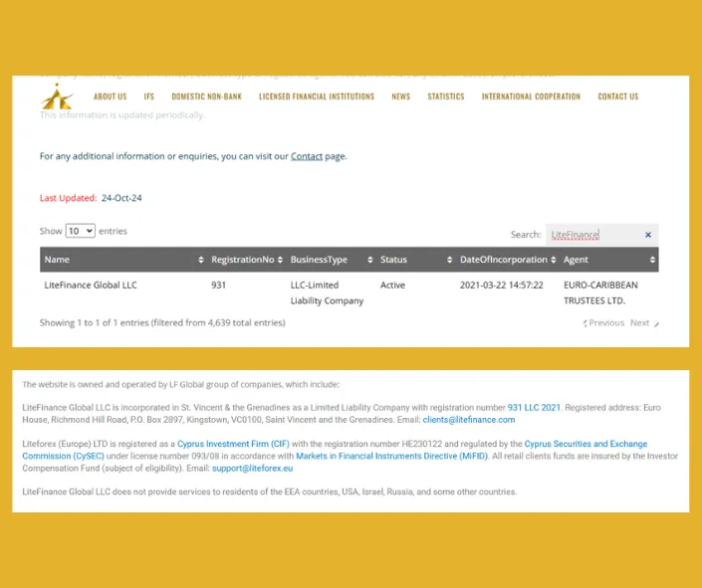Select the LiteFinance Global LLC name cell
The width and height of the screenshot is (702, 588).
pos(91,286)
